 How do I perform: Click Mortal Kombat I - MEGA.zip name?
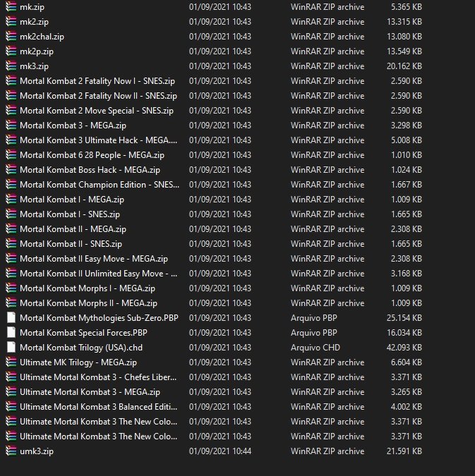pyautogui.click(x=72, y=200)
